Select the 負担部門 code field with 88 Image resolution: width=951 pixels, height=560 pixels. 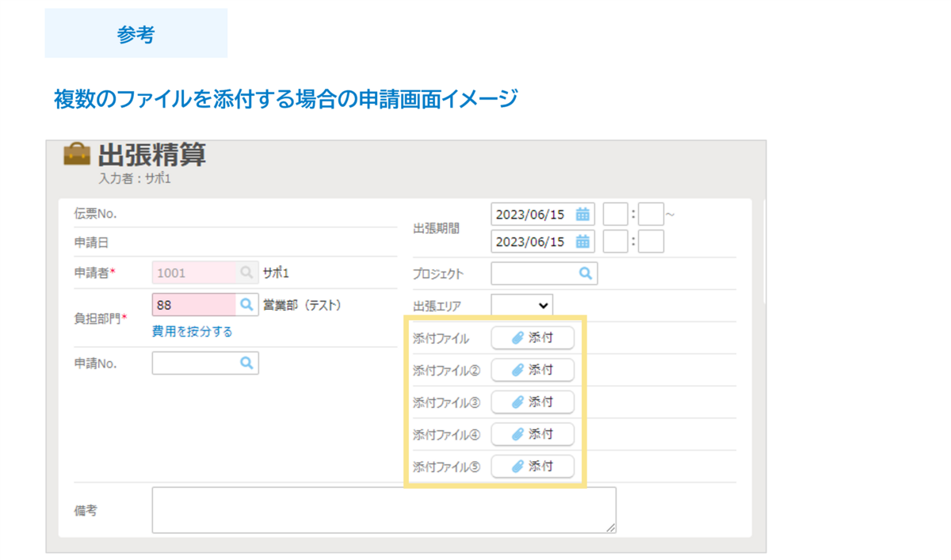click(x=193, y=304)
